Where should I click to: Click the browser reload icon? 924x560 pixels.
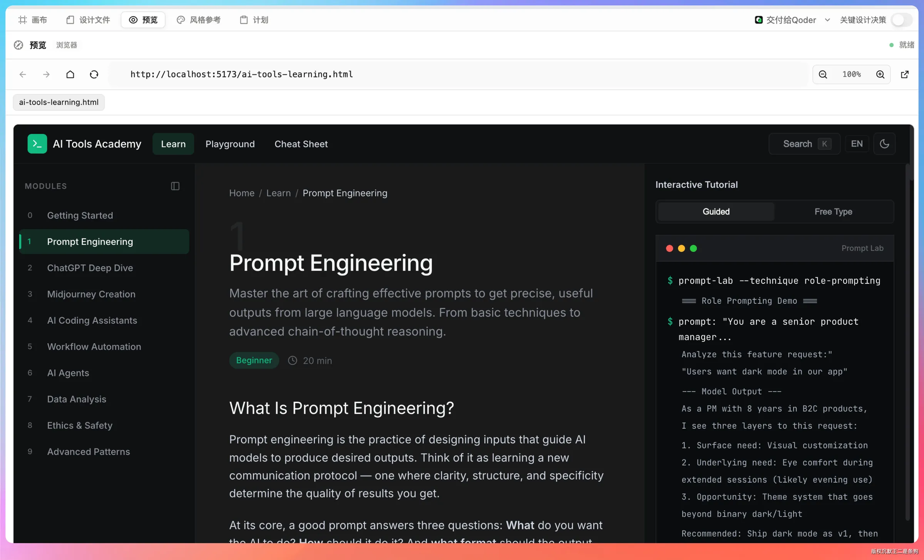point(94,74)
